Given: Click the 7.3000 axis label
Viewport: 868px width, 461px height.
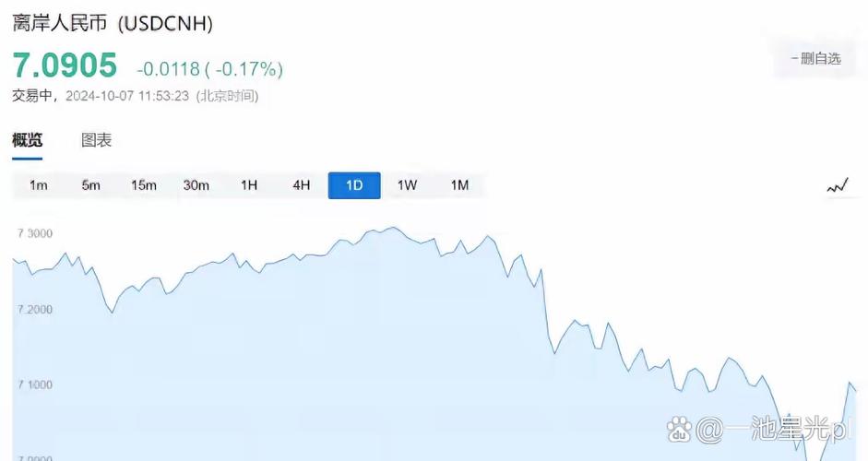Looking at the screenshot, I should 35,233.
